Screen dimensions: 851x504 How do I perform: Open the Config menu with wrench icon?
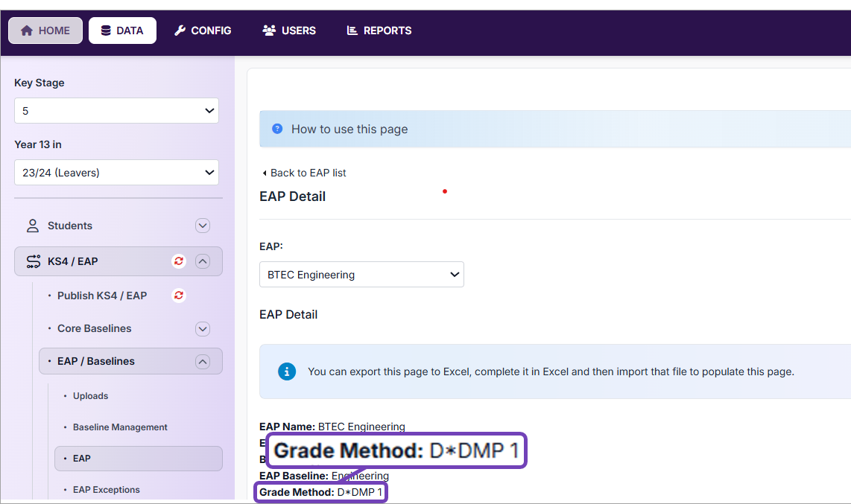pos(203,31)
